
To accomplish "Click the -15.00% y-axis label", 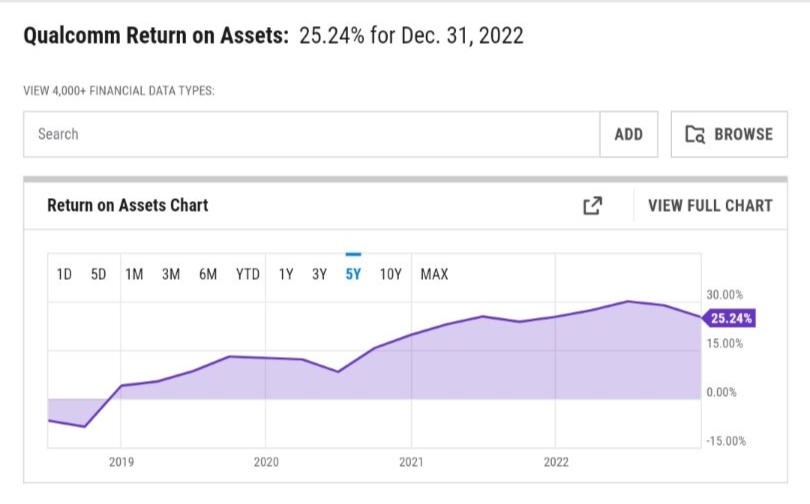I will (726, 441).
